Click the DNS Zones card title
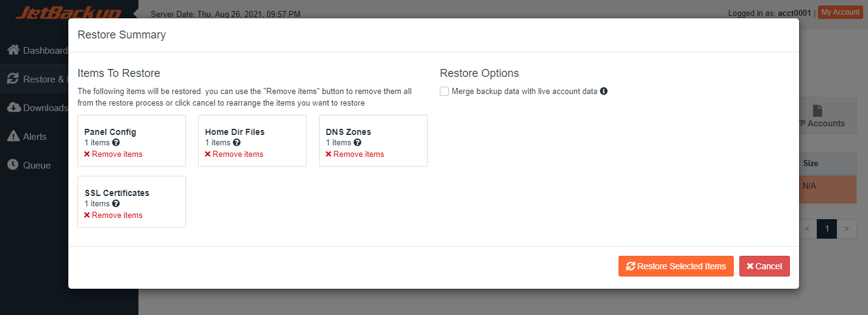This screenshot has height=315, width=868. pos(348,132)
